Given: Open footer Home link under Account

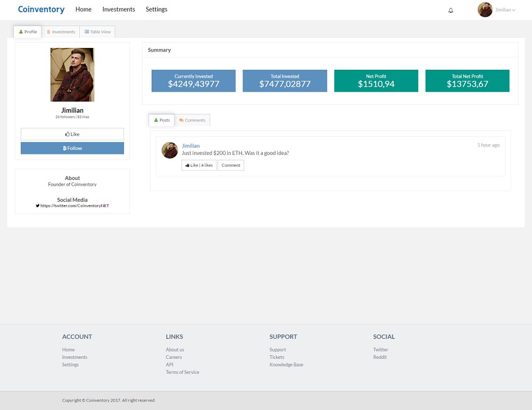Looking at the screenshot, I should [68, 349].
